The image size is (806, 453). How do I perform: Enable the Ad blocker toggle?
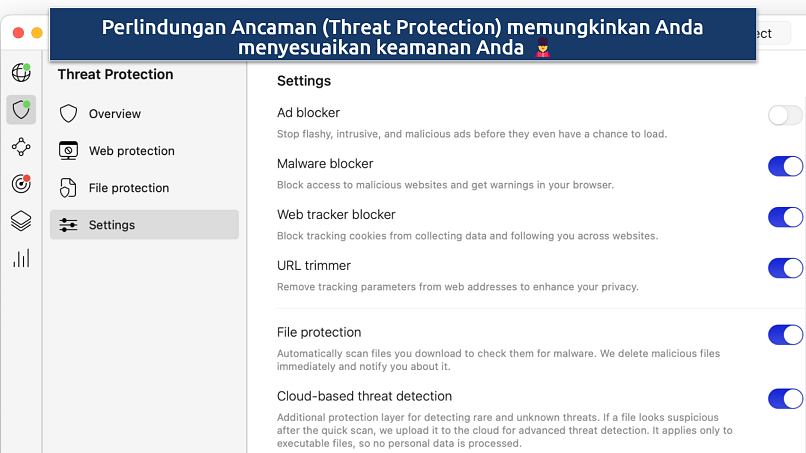click(x=785, y=115)
